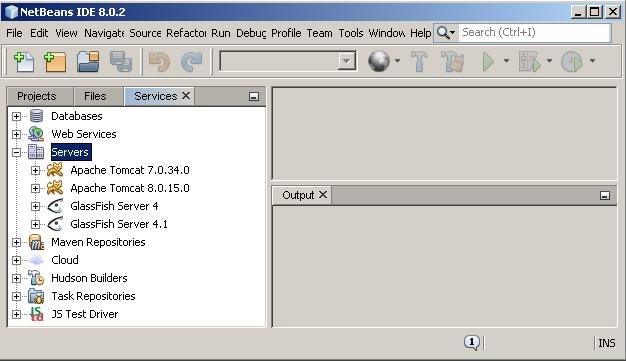This screenshot has height=361, width=626.
Task: Expand the Cloud node
Action: tap(16, 260)
